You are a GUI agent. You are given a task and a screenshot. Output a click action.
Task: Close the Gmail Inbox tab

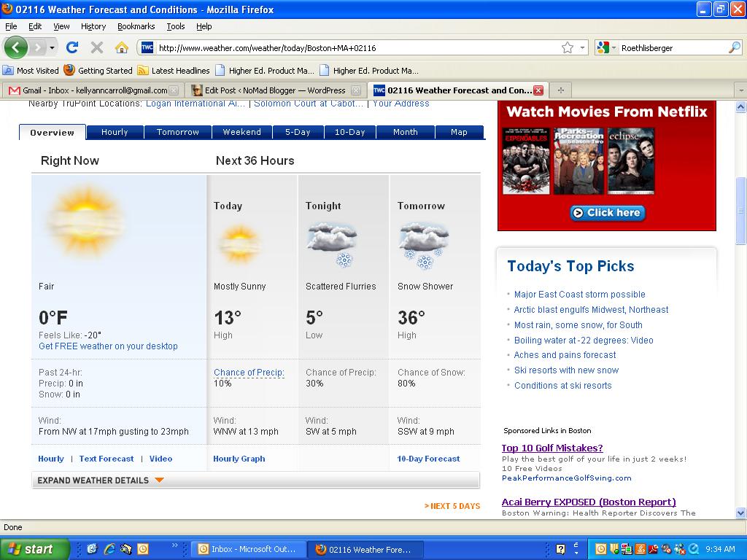174,90
